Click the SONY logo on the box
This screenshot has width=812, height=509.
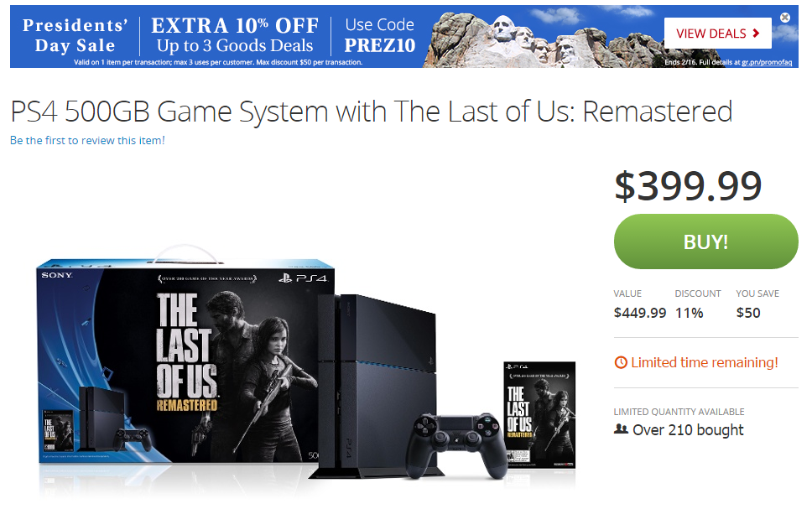tap(57, 275)
